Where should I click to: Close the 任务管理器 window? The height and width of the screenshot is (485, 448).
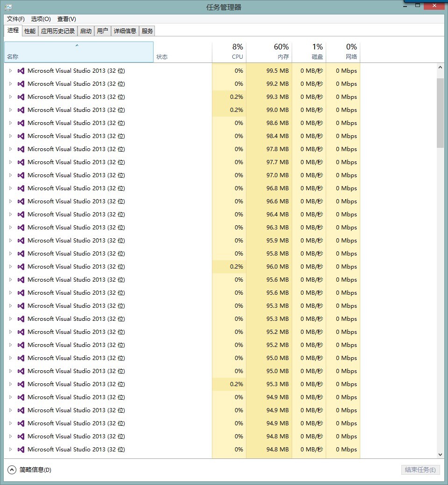click(434, 6)
